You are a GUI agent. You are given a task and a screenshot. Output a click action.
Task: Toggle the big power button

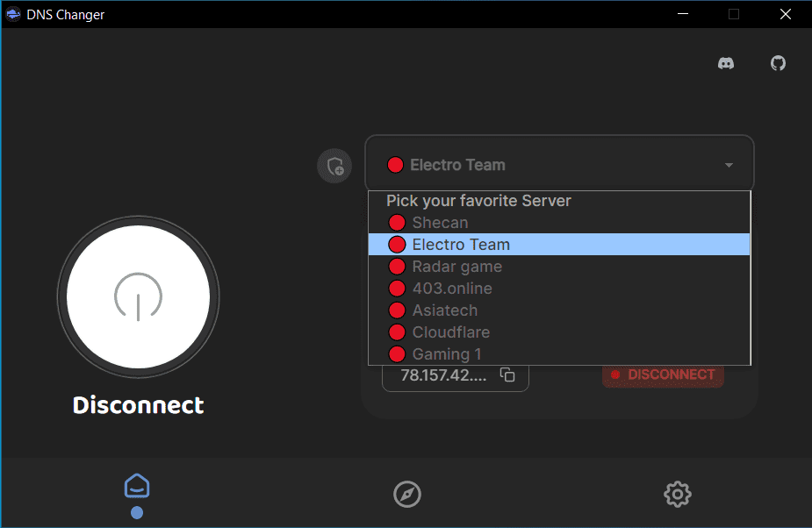(x=139, y=296)
